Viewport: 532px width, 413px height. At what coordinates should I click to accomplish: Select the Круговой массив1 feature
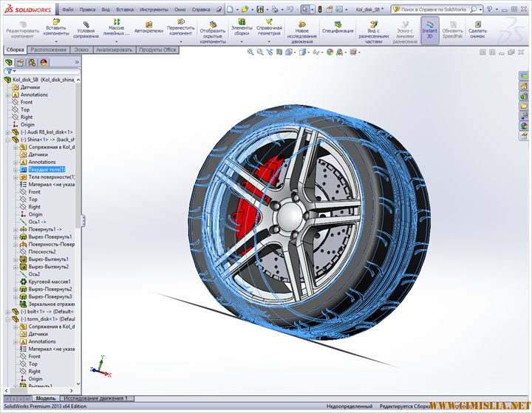coord(50,281)
